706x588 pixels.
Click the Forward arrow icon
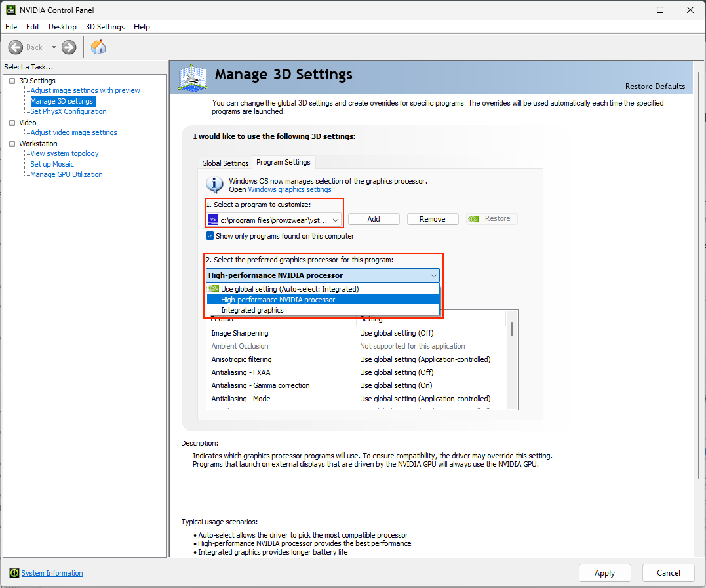(x=69, y=47)
